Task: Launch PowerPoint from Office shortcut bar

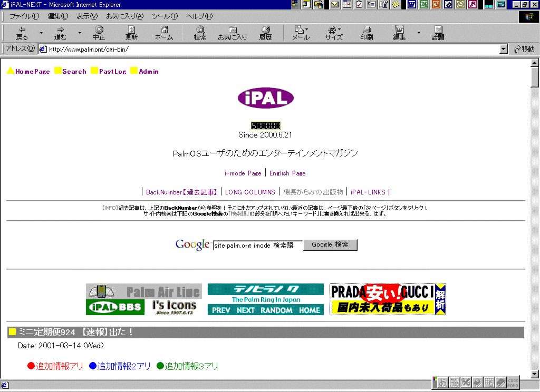Action: pyautogui.click(x=436, y=4)
